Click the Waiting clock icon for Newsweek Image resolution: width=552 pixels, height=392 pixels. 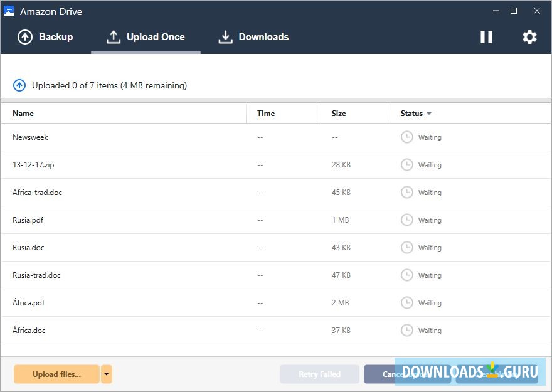click(408, 137)
